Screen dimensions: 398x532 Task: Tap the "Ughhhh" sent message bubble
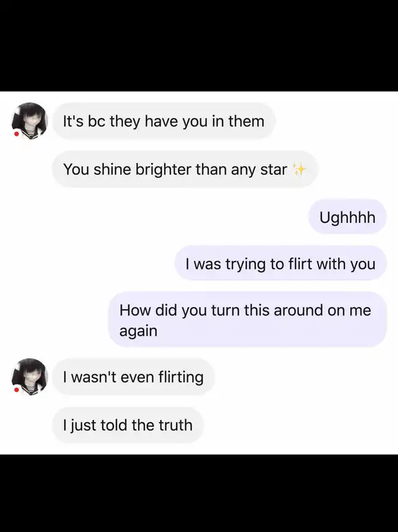pyautogui.click(x=348, y=217)
